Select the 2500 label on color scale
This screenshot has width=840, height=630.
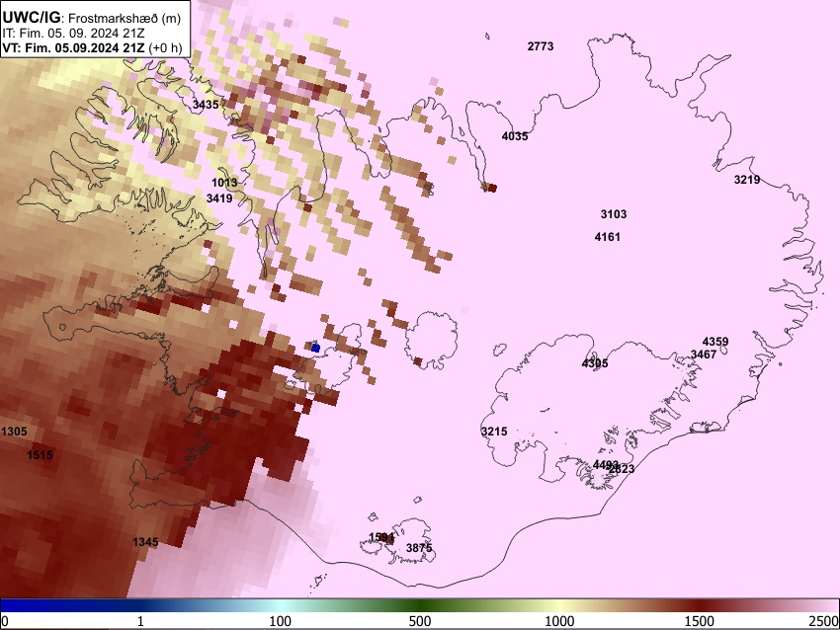(824, 621)
